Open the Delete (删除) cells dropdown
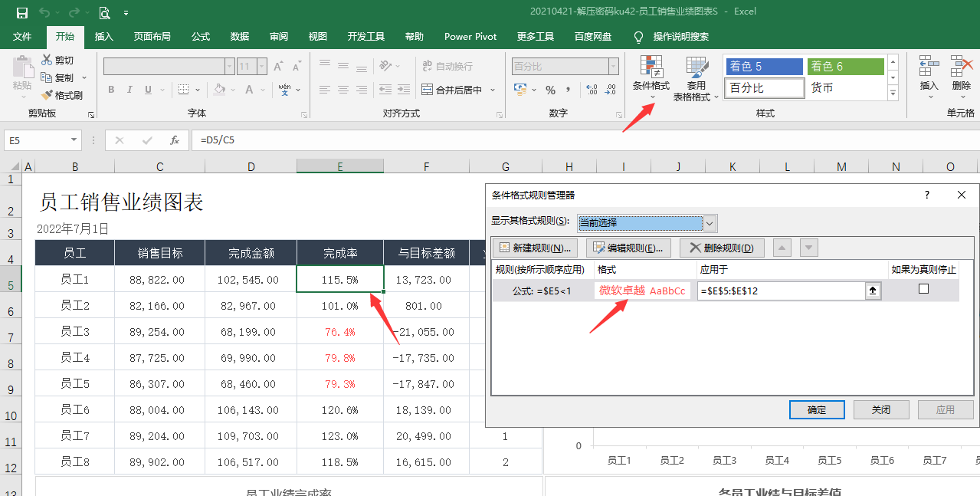This screenshot has height=496, width=980. (962, 77)
